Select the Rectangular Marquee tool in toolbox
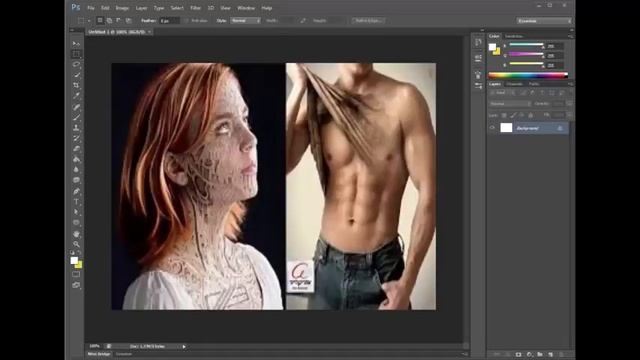The image size is (640, 360). tap(76, 54)
